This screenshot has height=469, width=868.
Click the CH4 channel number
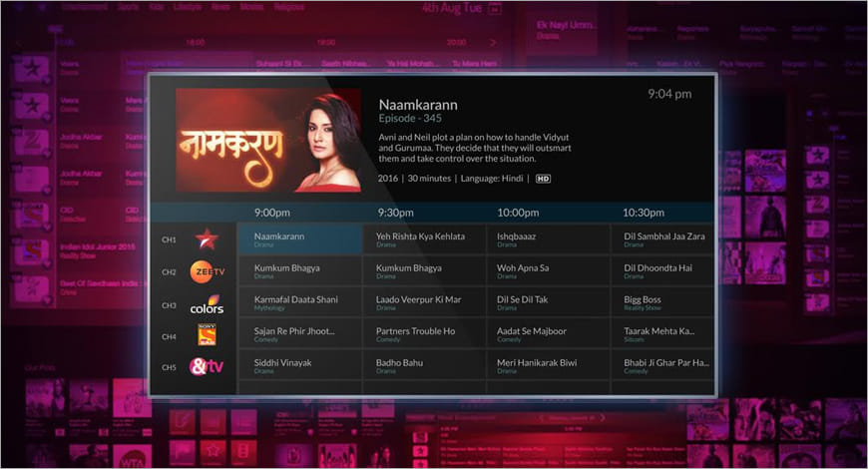point(169,336)
